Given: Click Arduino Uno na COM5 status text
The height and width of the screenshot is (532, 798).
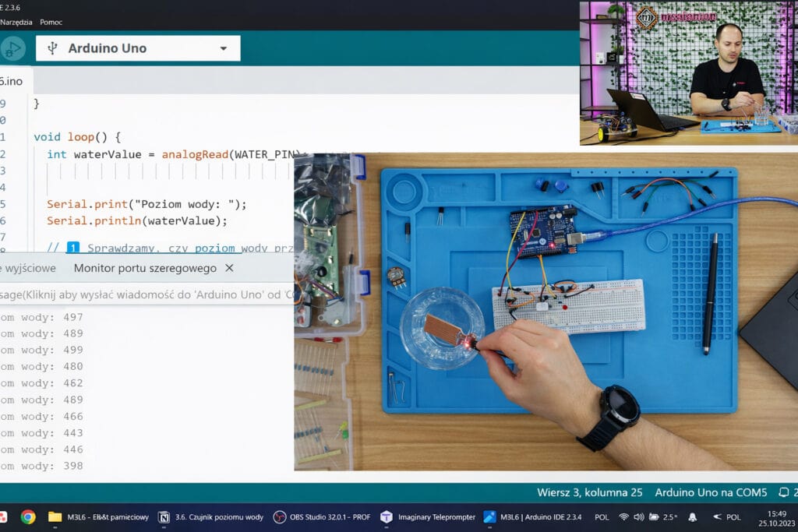Looking at the screenshot, I should click(711, 492).
